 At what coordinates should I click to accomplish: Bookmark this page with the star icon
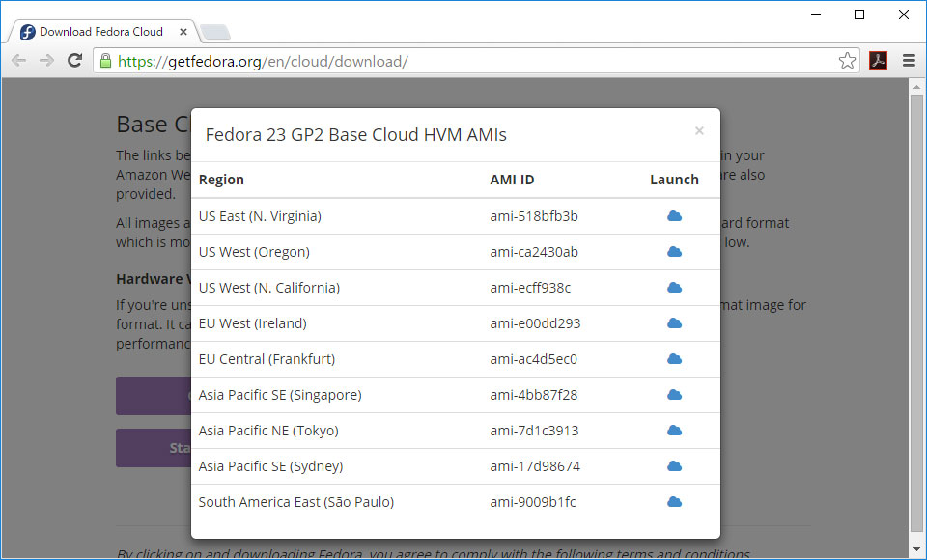(x=847, y=60)
